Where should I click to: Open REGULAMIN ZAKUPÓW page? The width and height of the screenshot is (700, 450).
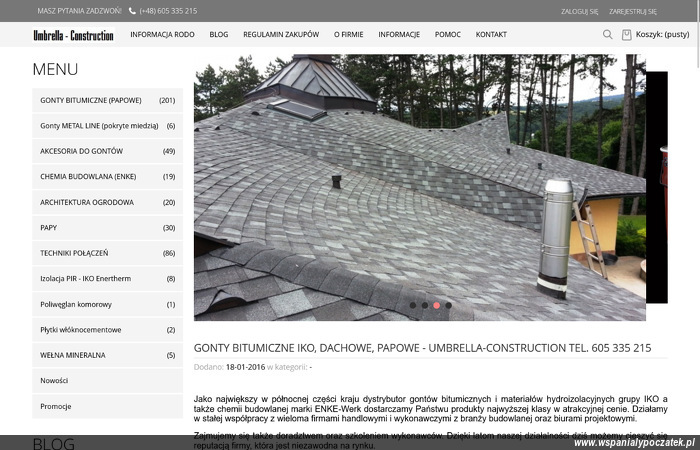pos(281,34)
